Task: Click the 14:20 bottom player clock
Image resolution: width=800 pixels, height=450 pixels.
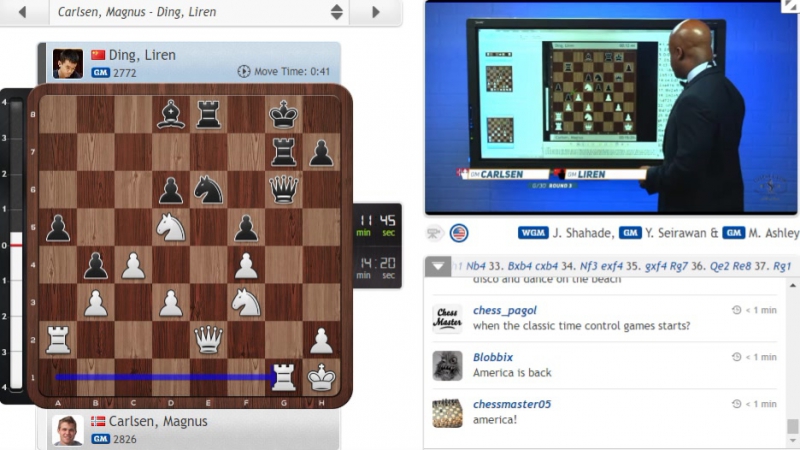Action: pos(377,268)
